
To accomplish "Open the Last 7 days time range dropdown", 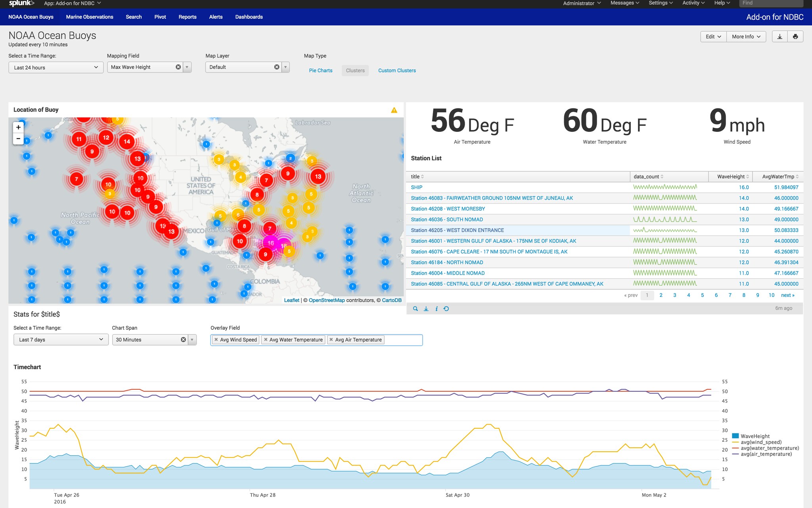I will tap(61, 340).
